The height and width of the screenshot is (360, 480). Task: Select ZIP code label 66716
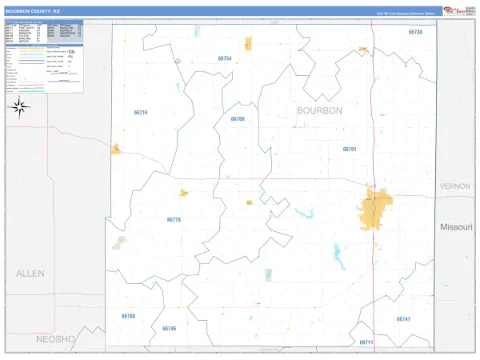141,112
